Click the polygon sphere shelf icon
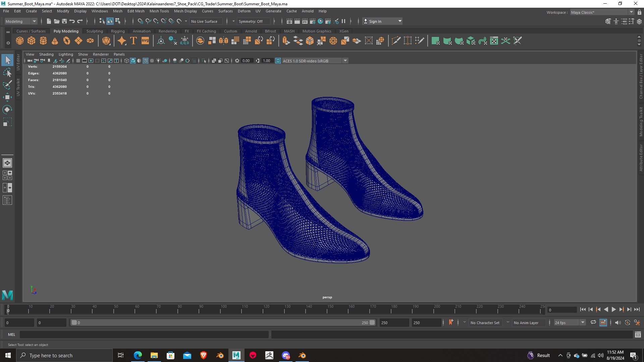Image resolution: width=644 pixels, height=362 pixels. (20, 41)
